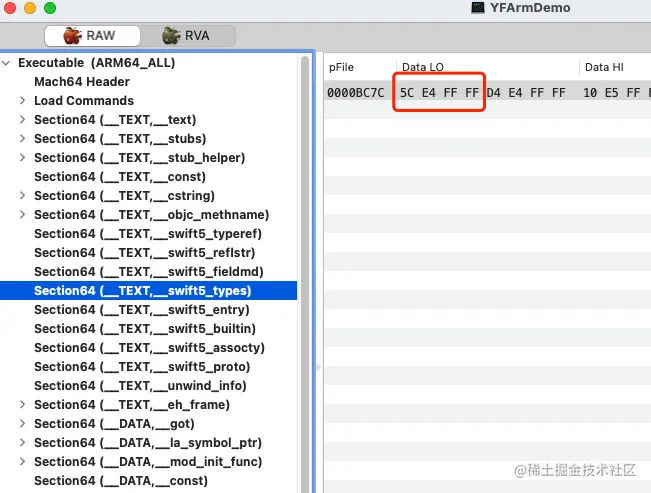The width and height of the screenshot is (651, 493).
Task: Click hex bytes D4 E4 FF FF
Action: point(526,93)
